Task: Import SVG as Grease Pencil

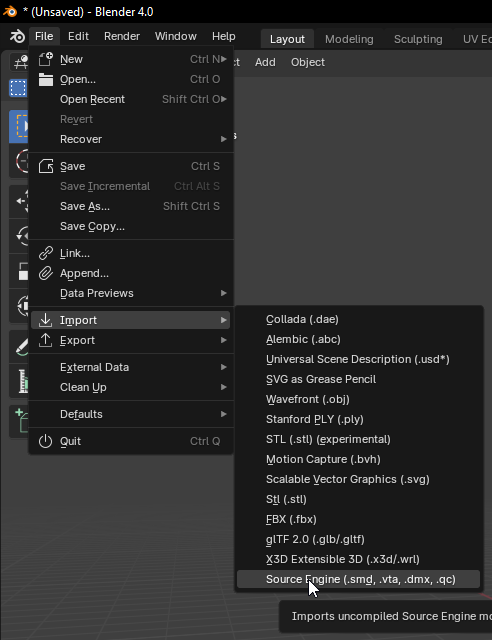Action: pos(358,379)
